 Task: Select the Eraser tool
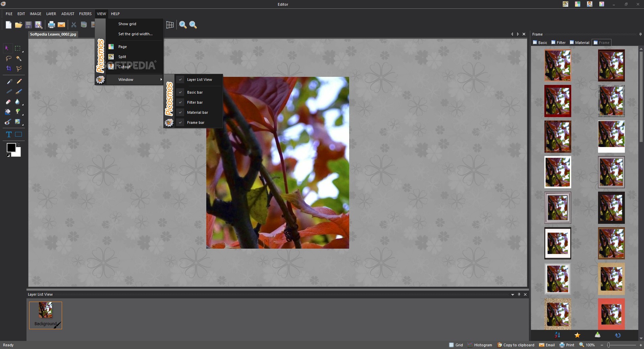click(x=8, y=102)
